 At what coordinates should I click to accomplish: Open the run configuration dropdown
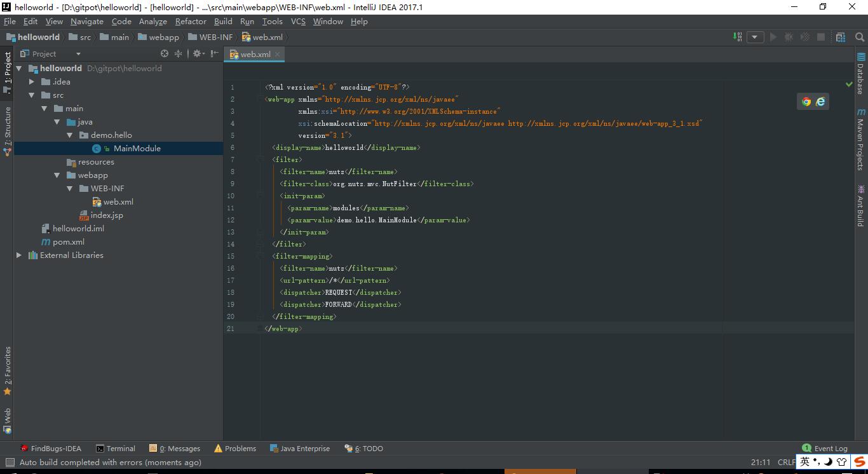click(755, 37)
